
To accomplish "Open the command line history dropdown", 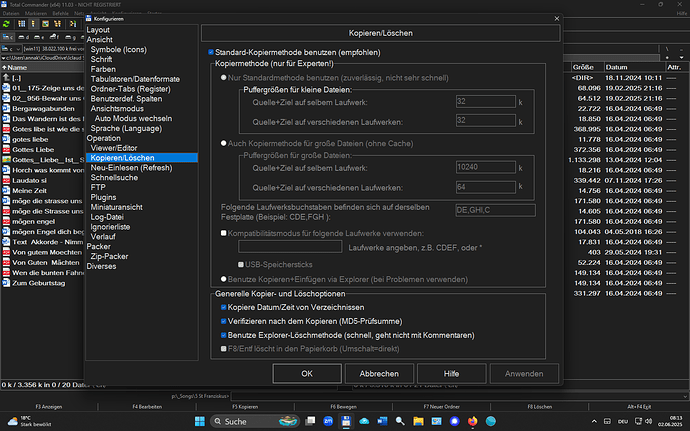I will click(685, 396).
